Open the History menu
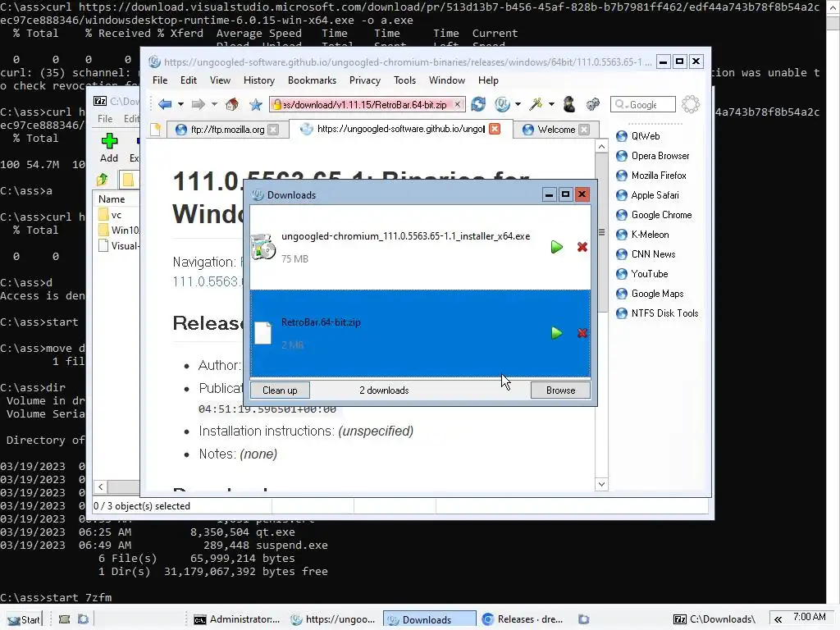 coord(258,80)
